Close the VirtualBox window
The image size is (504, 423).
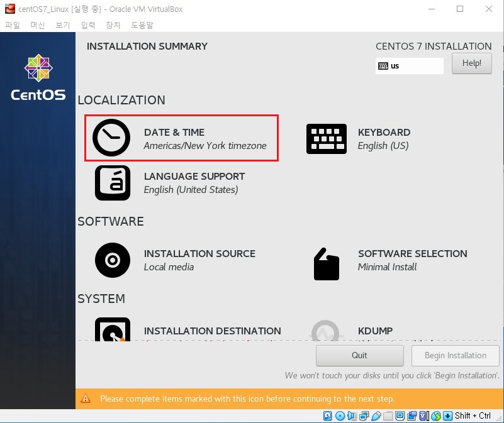[488, 9]
